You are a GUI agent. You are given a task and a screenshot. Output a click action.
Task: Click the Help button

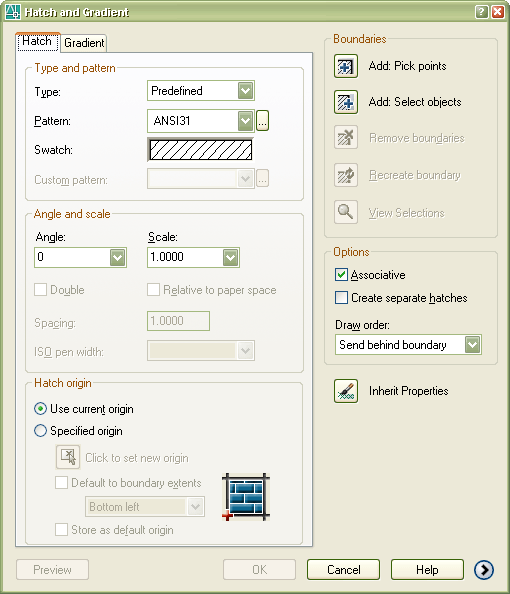[427, 569]
